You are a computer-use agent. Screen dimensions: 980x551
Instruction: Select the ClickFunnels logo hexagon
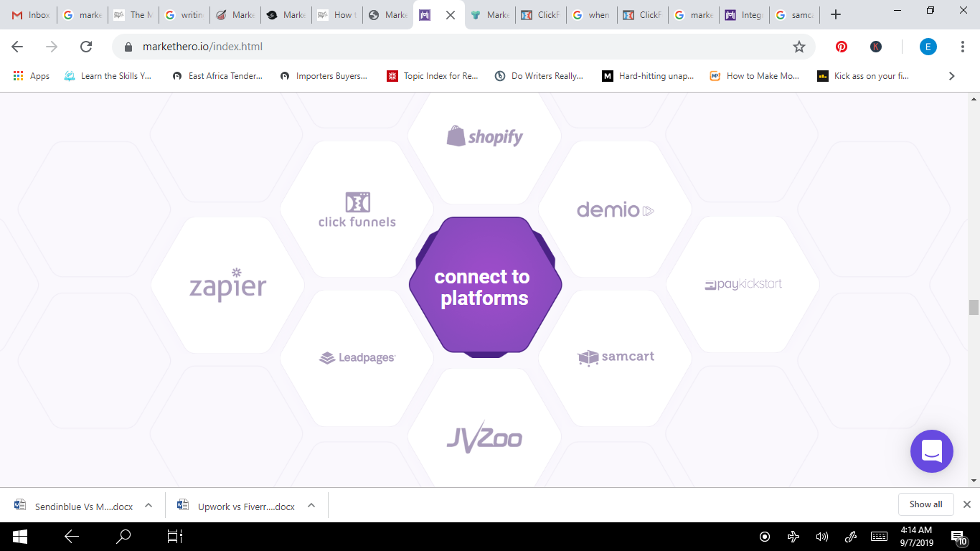[357, 210]
